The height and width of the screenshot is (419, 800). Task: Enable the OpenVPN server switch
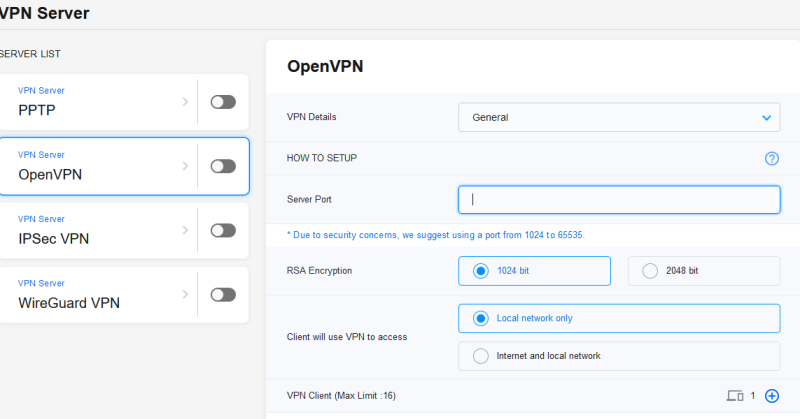click(223, 166)
